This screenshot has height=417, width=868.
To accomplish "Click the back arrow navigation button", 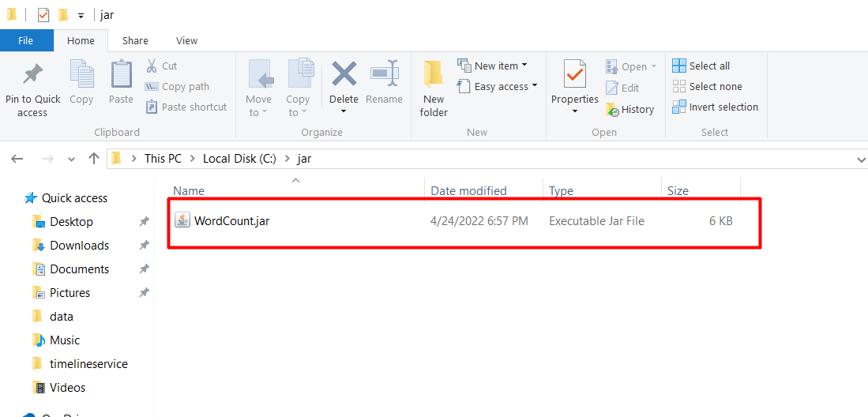I will coord(17,159).
